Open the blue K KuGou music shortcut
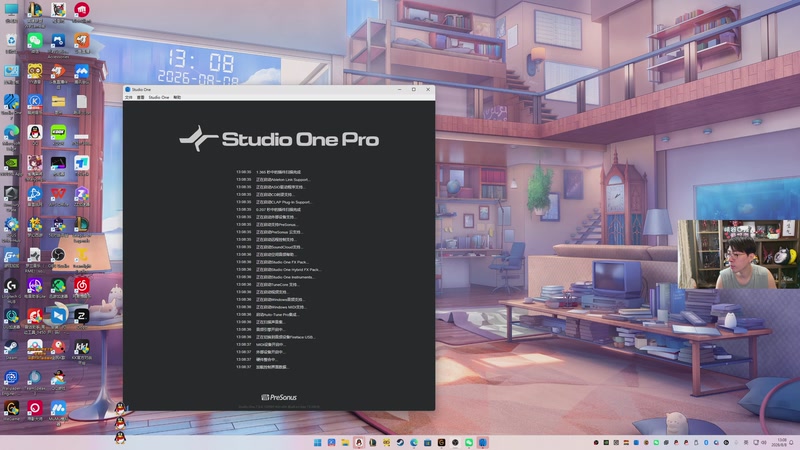Screen dimensions: 800x450 pyautogui.click(x=35, y=102)
